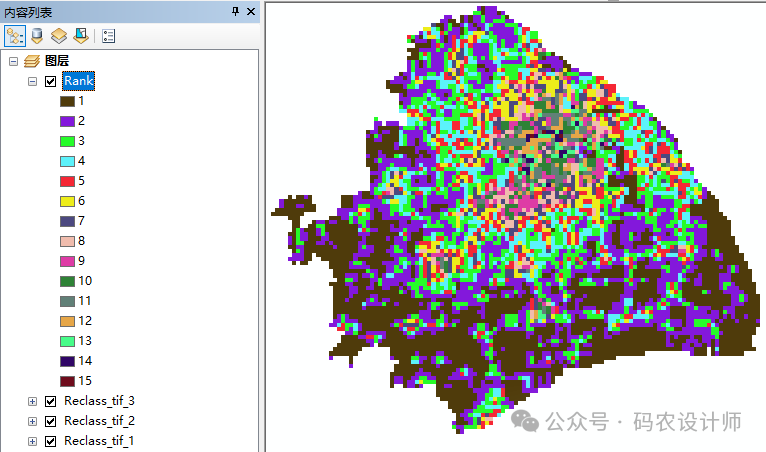
Task: Toggle Reclass_tif_3 layer visibility checkbox
Action: 50,401
